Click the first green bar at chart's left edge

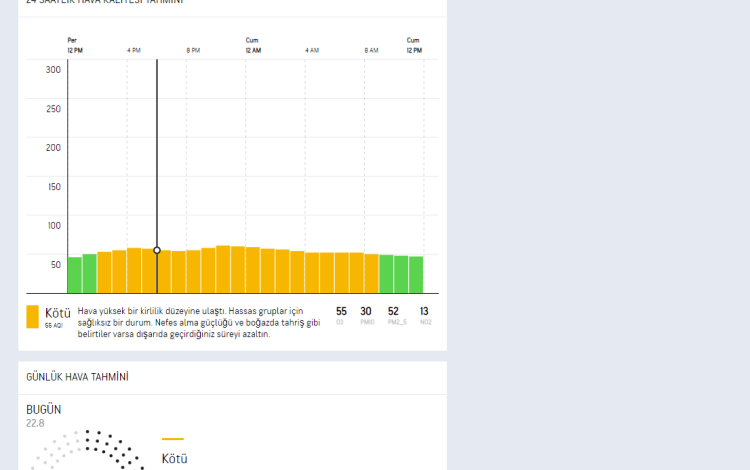pyautogui.click(x=74, y=275)
